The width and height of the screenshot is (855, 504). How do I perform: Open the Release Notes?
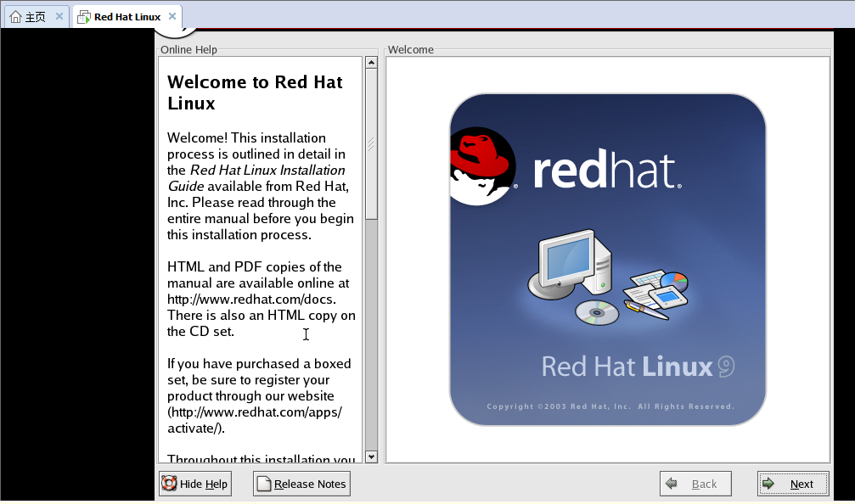(x=301, y=484)
